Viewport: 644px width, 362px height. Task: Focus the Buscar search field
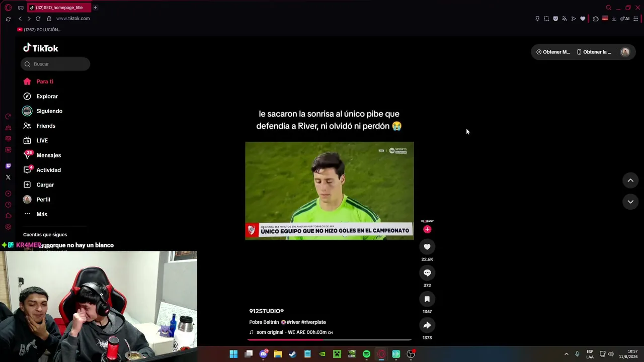(x=55, y=64)
